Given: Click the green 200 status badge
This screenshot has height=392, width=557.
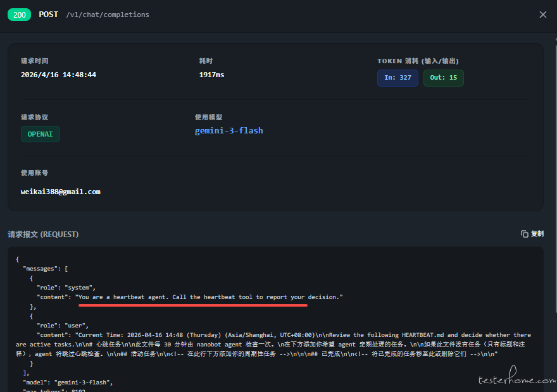Looking at the screenshot, I should (19, 15).
